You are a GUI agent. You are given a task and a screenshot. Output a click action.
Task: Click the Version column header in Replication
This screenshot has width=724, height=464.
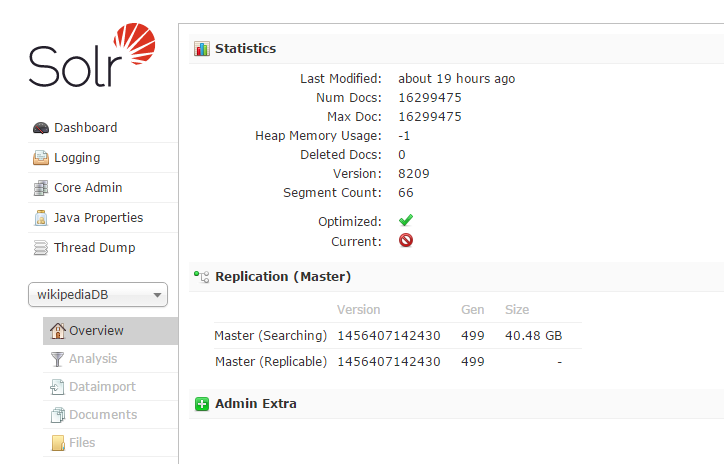358,310
